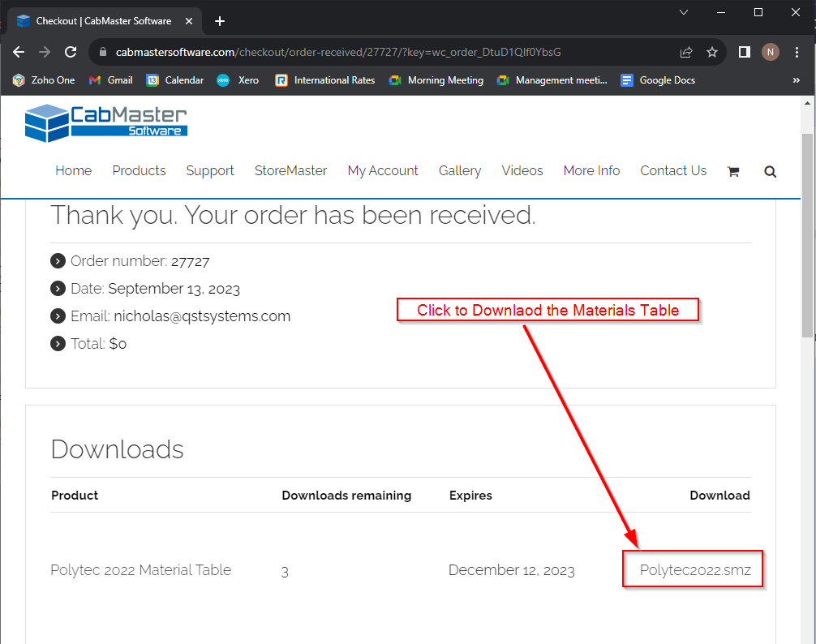Screen dimensions: 816x644
Task: Open the My Account page
Action: click(x=383, y=171)
